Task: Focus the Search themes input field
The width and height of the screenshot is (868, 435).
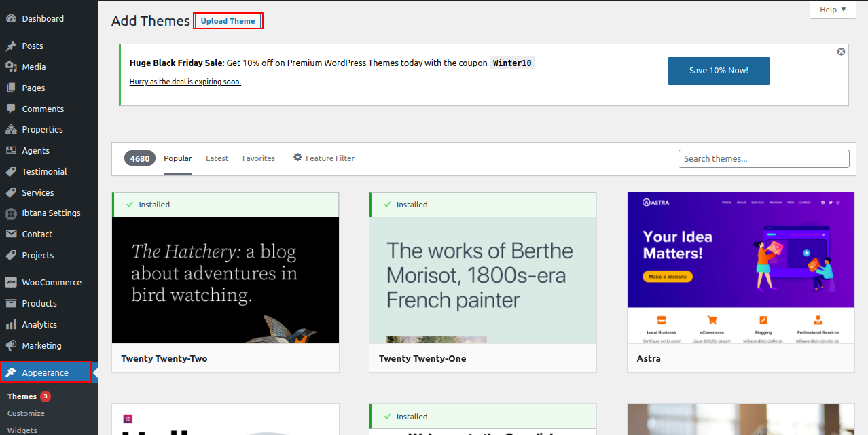Action: [x=763, y=158]
